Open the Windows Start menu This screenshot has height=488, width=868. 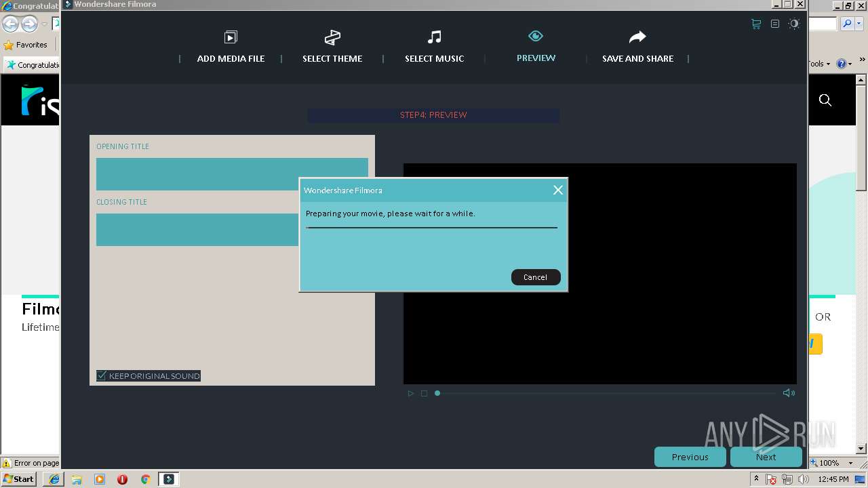coord(19,479)
